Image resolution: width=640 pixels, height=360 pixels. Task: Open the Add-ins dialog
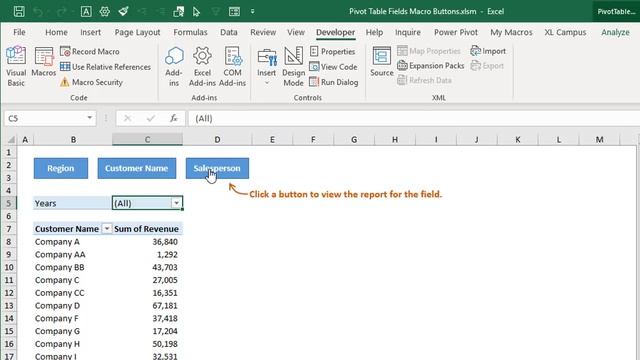click(x=174, y=66)
